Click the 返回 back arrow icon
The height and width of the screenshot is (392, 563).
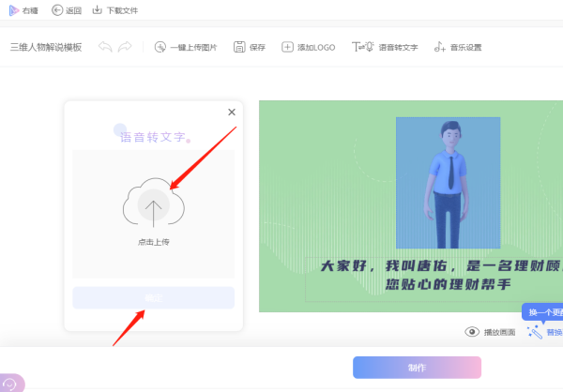point(57,10)
